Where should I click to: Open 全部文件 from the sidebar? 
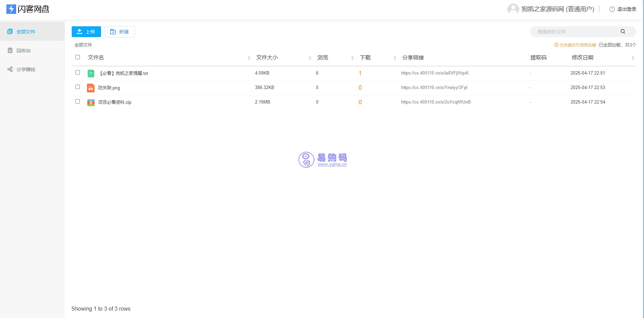pos(25,31)
